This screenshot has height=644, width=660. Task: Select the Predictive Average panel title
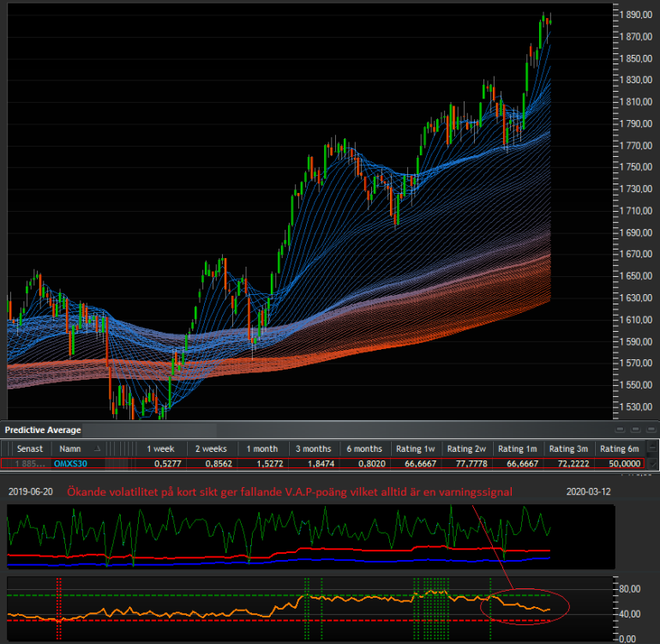(43, 430)
